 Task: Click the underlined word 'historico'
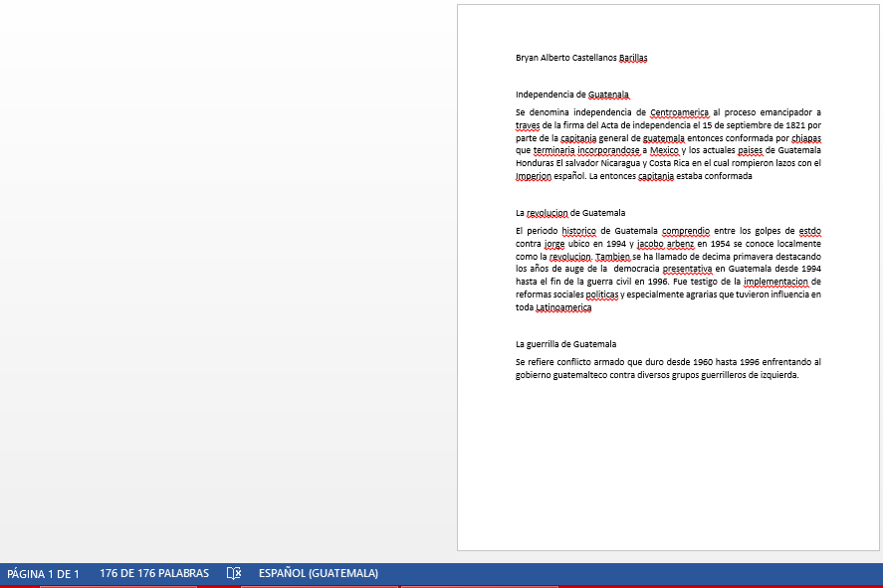(578, 231)
